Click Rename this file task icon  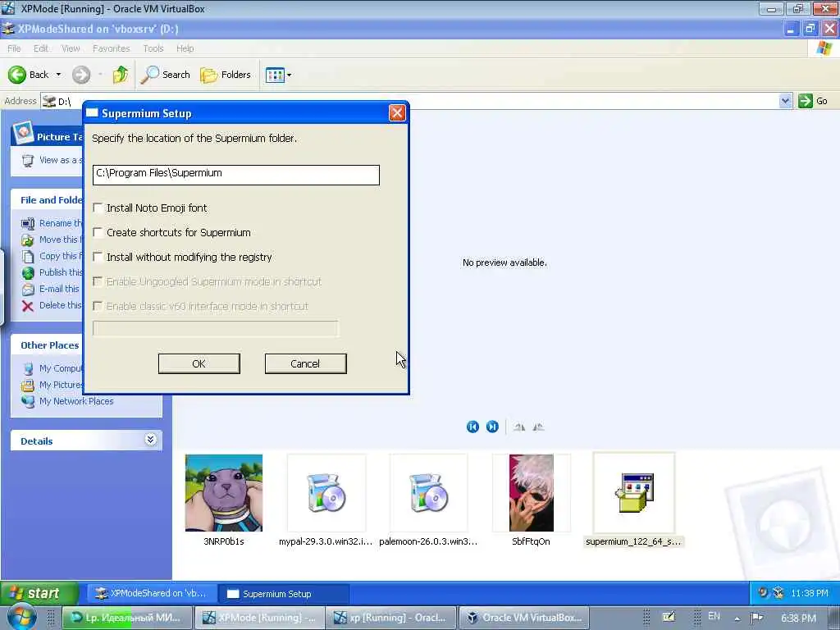click(28, 223)
